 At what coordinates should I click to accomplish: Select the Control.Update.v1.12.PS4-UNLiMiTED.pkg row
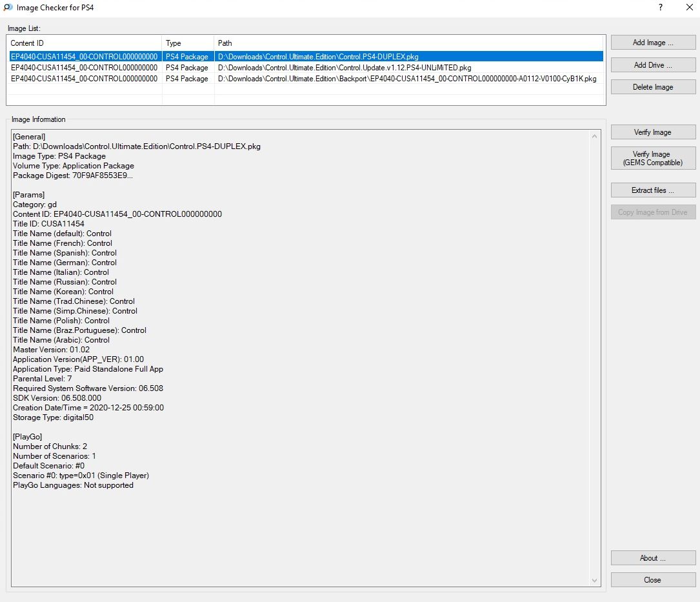click(x=306, y=68)
